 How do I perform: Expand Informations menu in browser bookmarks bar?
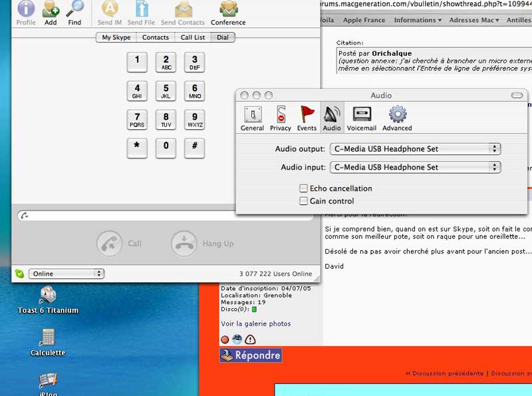point(418,20)
